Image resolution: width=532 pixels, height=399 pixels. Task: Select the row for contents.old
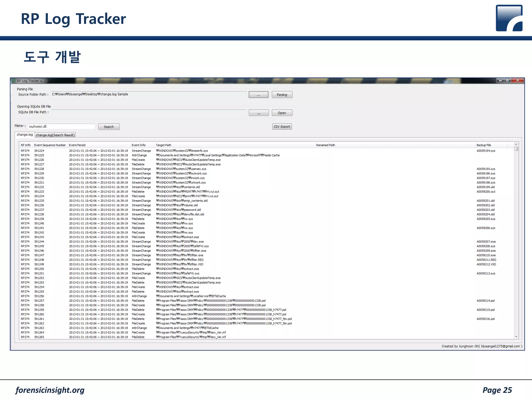266,187
